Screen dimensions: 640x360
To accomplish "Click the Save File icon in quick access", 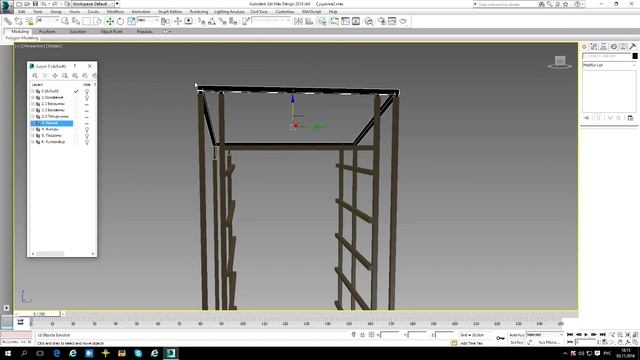I will click(35, 4).
